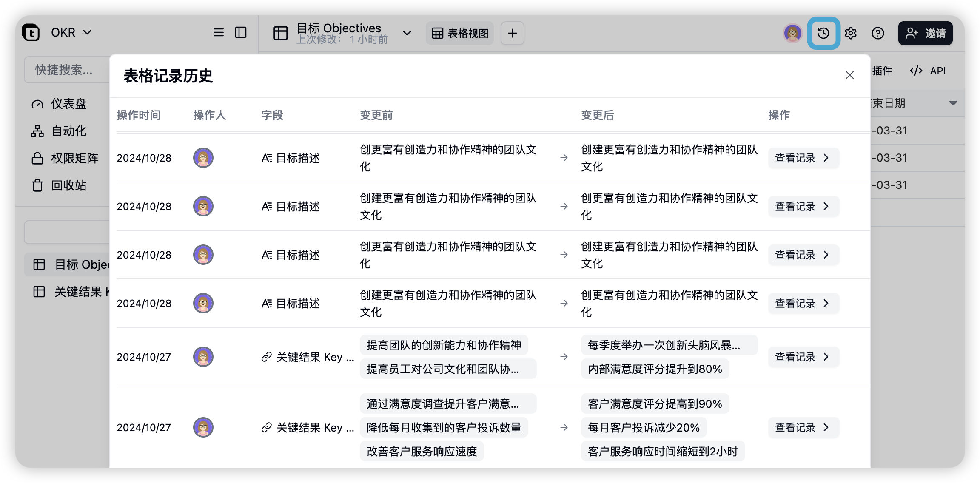Click the user avatar in top bar
The height and width of the screenshot is (483, 980).
tap(792, 33)
